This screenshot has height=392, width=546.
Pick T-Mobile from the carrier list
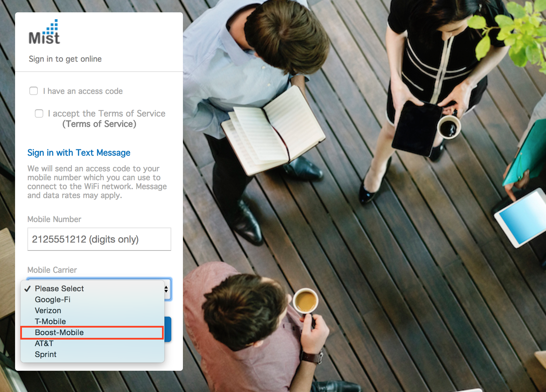tap(92, 321)
